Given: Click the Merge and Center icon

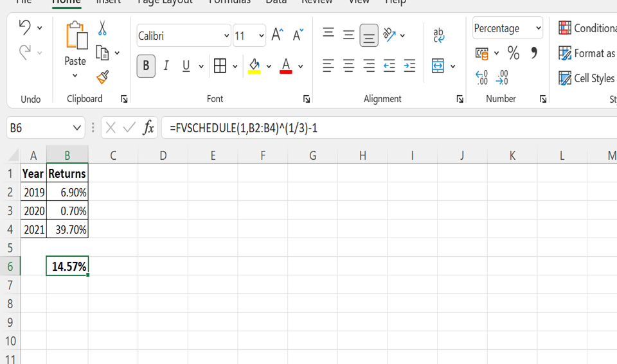Looking at the screenshot, I should (438, 66).
